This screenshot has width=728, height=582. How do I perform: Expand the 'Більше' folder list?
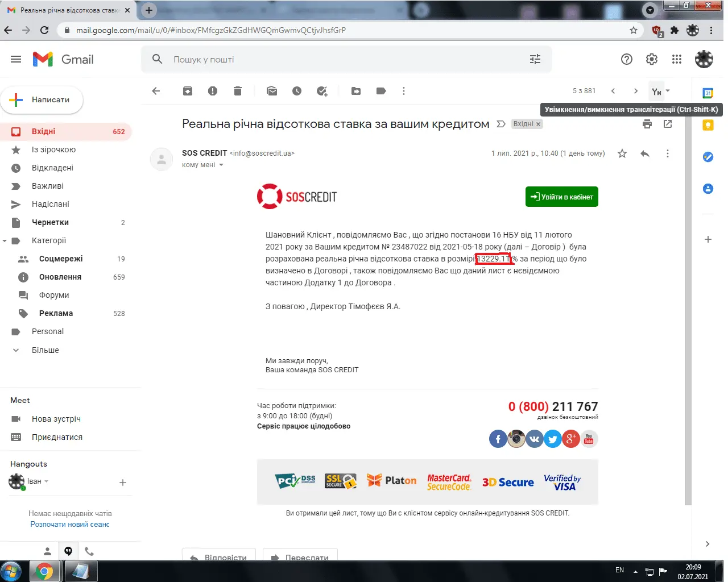[45, 350]
